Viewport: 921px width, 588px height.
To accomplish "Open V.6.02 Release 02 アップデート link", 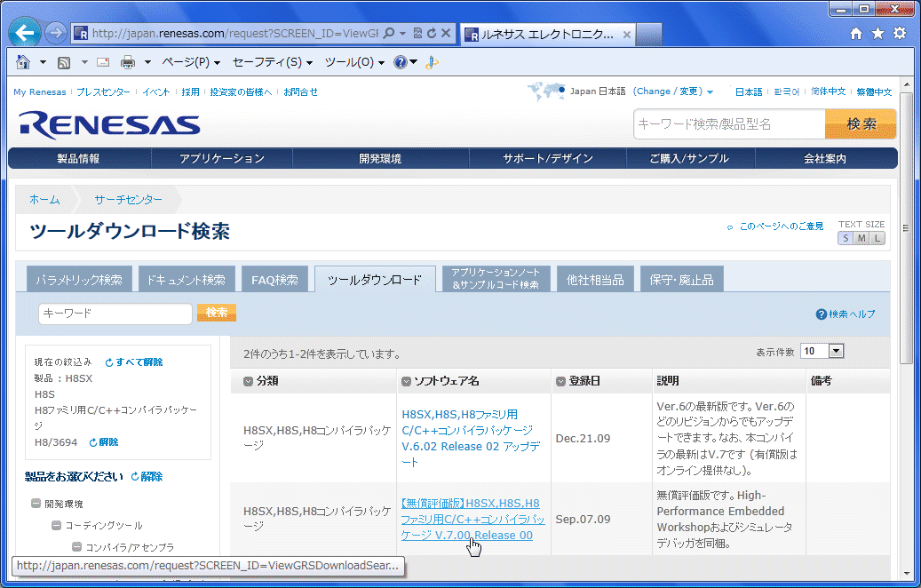I will click(471, 438).
